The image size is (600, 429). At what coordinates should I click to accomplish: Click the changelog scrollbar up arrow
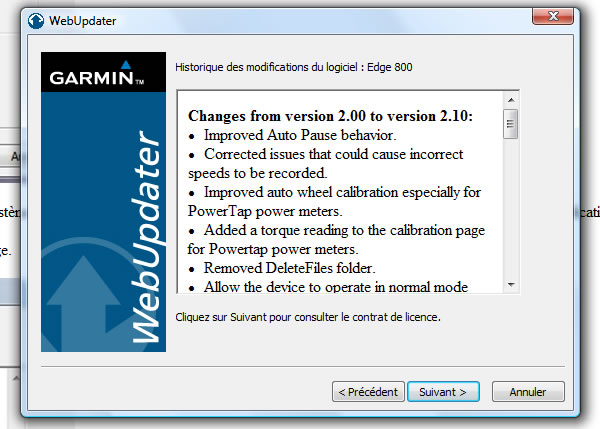coord(511,100)
